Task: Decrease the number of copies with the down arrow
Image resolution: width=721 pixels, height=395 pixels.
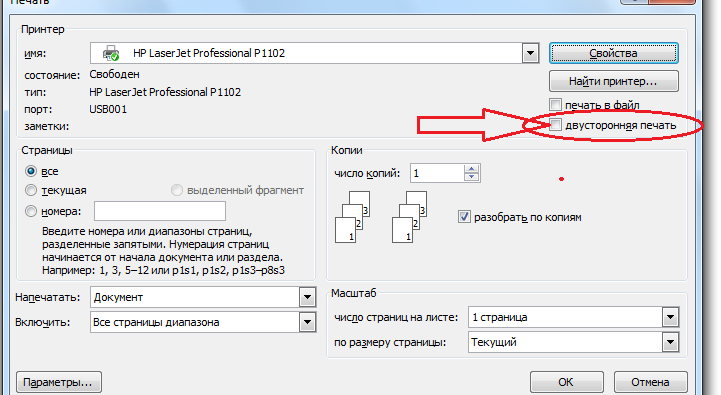Action: click(471, 177)
